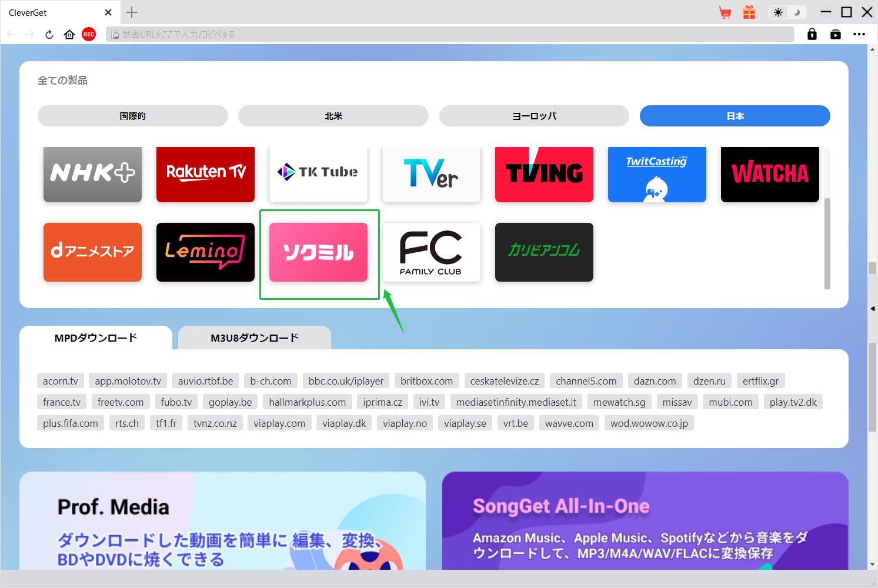This screenshot has height=588, width=878.
Task: Open the TwitCasting tile
Action: pyautogui.click(x=657, y=174)
